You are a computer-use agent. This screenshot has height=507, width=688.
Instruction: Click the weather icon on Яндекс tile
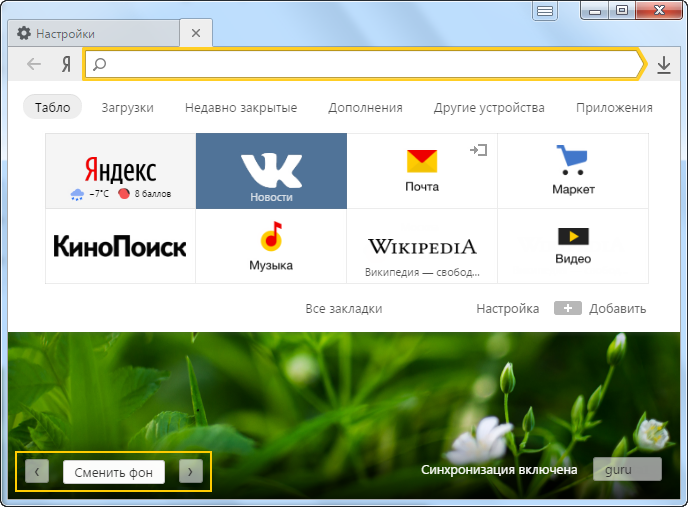pos(77,194)
